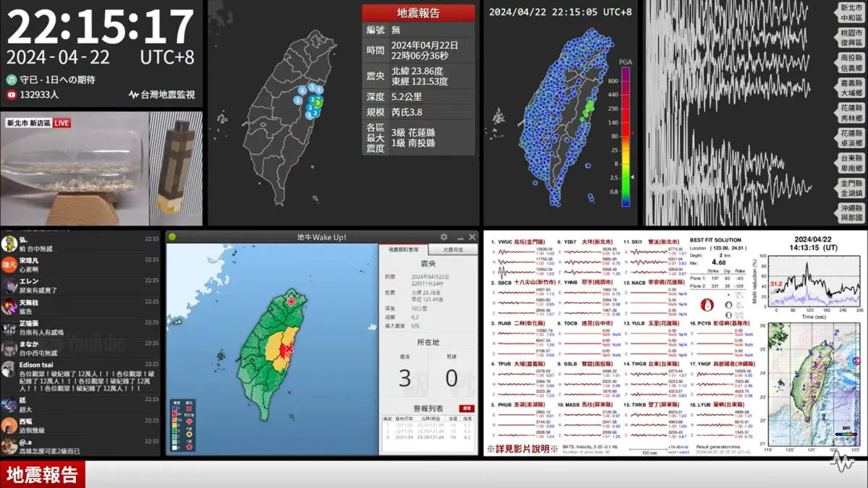
Task: Select the red 震央 X icon in the map legend
Action: [189, 408]
